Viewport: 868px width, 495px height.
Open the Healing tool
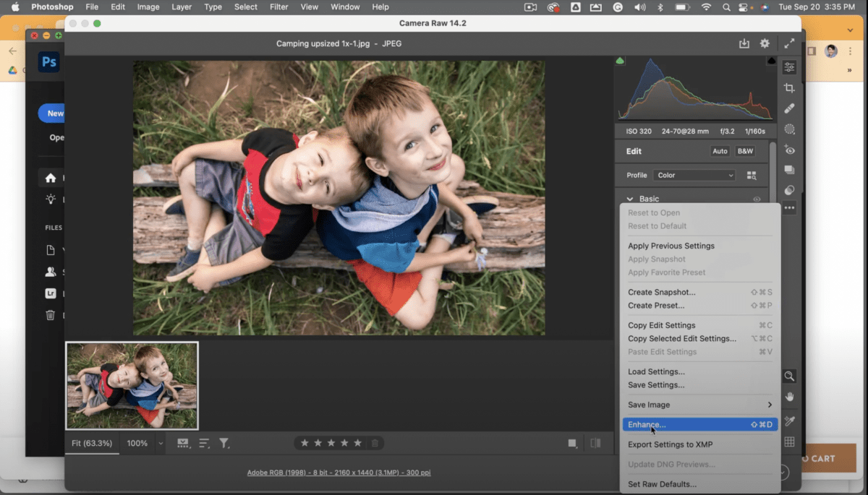pos(789,108)
